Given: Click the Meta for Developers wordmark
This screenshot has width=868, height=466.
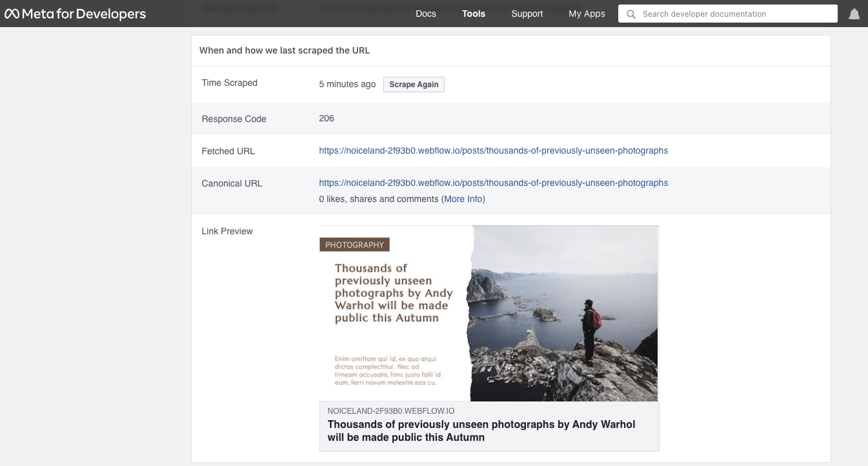Looking at the screenshot, I should 84,14.
